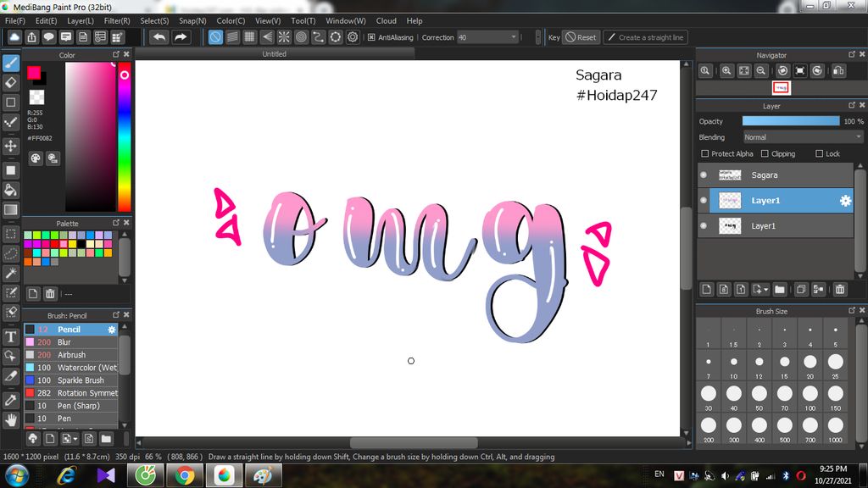Open the Filter menu
Screen dimensions: 868x488
(x=118, y=20)
